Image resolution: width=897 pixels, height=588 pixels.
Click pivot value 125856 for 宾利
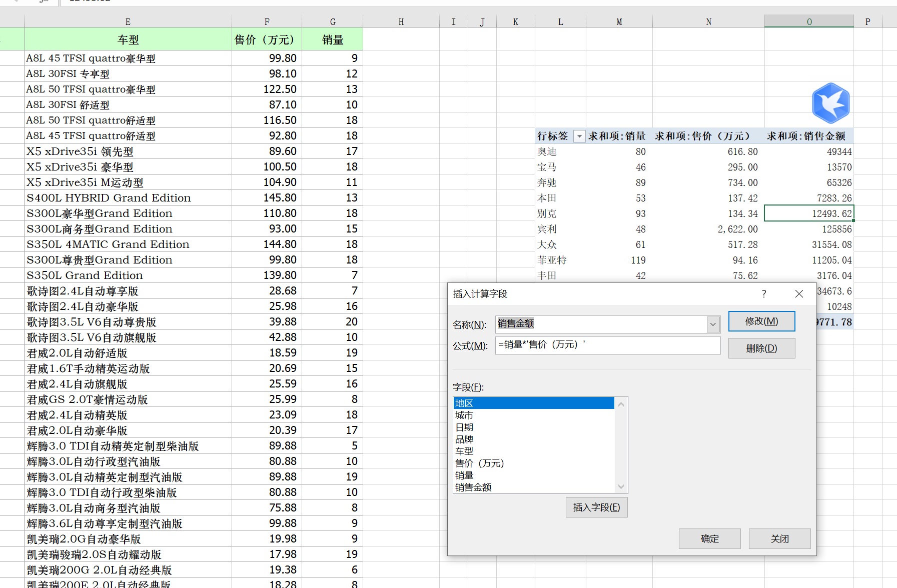click(809, 229)
